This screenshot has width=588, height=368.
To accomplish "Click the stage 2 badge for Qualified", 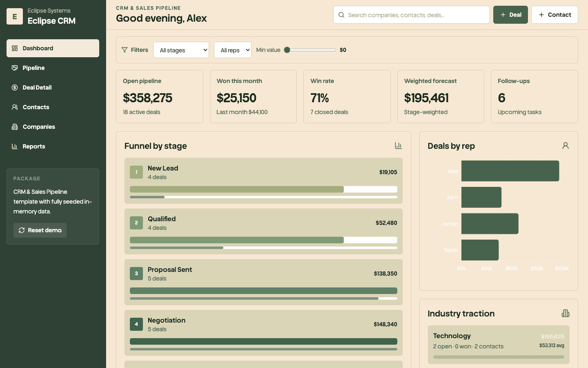I will (136, 223).
